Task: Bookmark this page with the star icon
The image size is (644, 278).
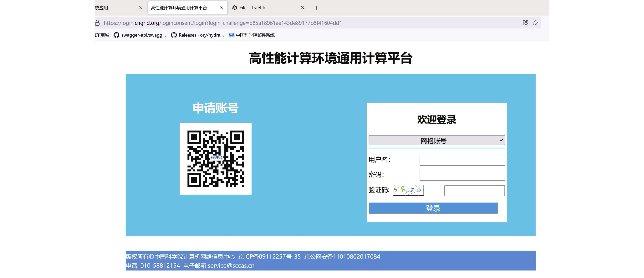Action: [535, 23]
